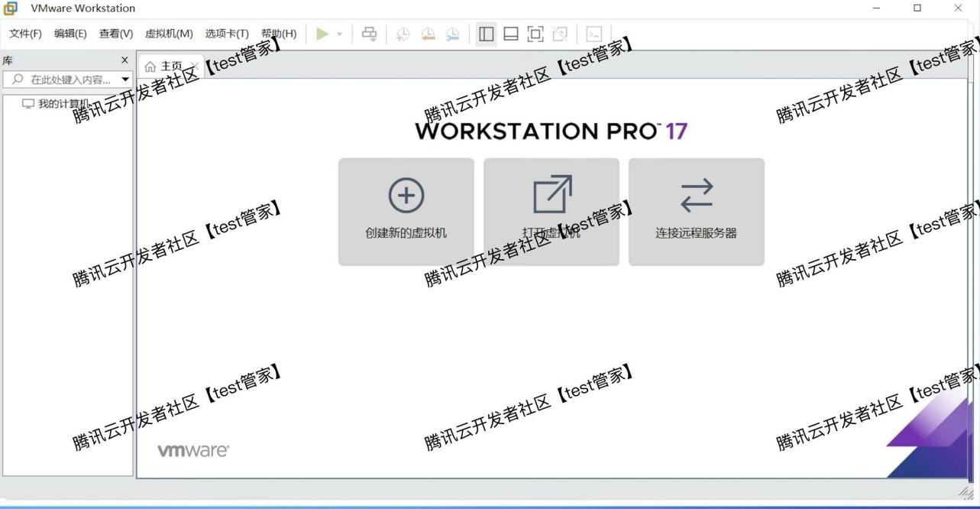
Task: Click the Send Ctrl+Alt+Del icon
Action: tap(369, 34)
